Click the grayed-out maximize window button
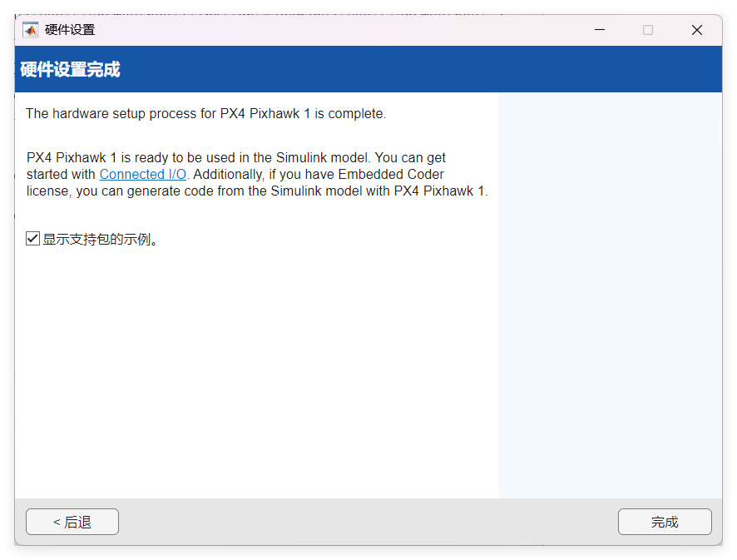The width and height of the screenshot is (737, 560). tap(648, 30)
